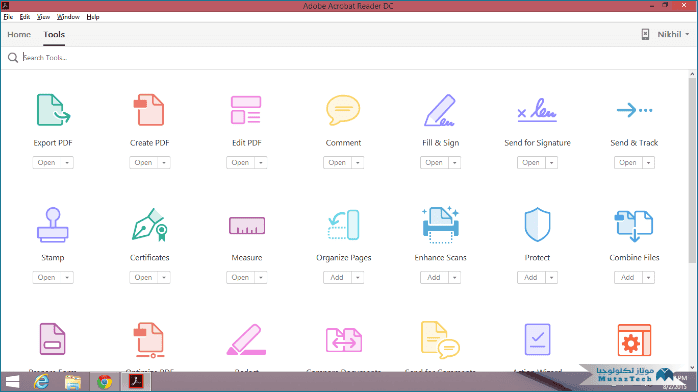The image size is (698, 392).
Task: Click the scrollbar down arrow
Action: [x=692, y=368]
